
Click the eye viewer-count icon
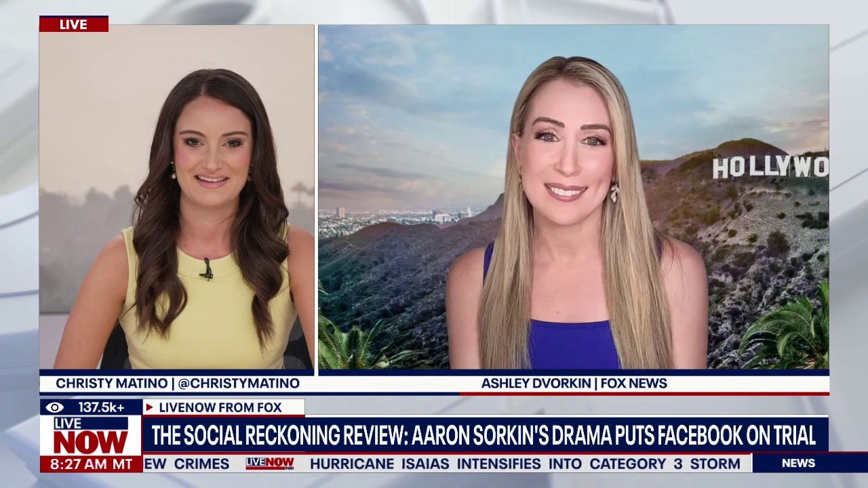pos(55,407)
